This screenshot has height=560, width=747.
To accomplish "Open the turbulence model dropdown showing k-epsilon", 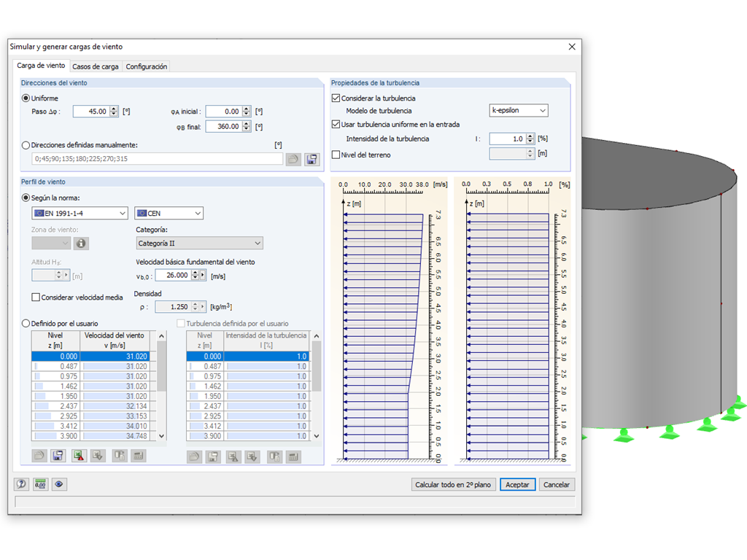I will [519, 110].
